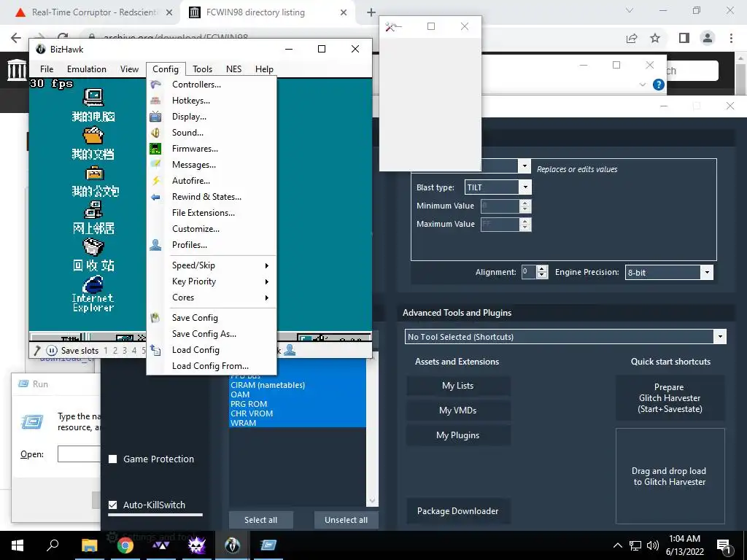Open the BizHawk NES menu

233,69
